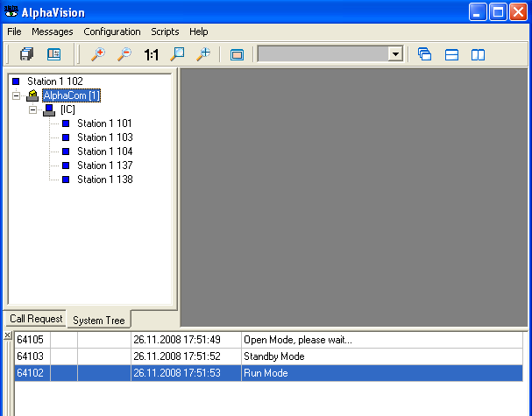
Task: Select Station 1 138 in the tree
Action: 104,180
